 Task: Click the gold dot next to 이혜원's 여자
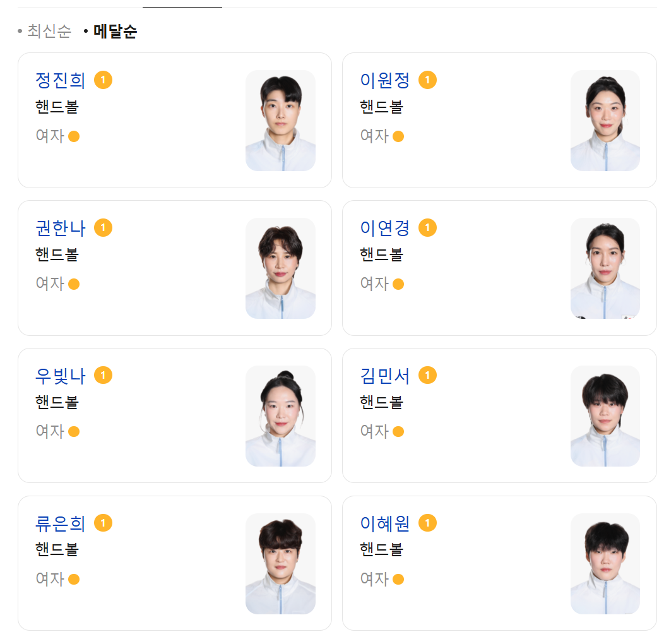[398, 579]
